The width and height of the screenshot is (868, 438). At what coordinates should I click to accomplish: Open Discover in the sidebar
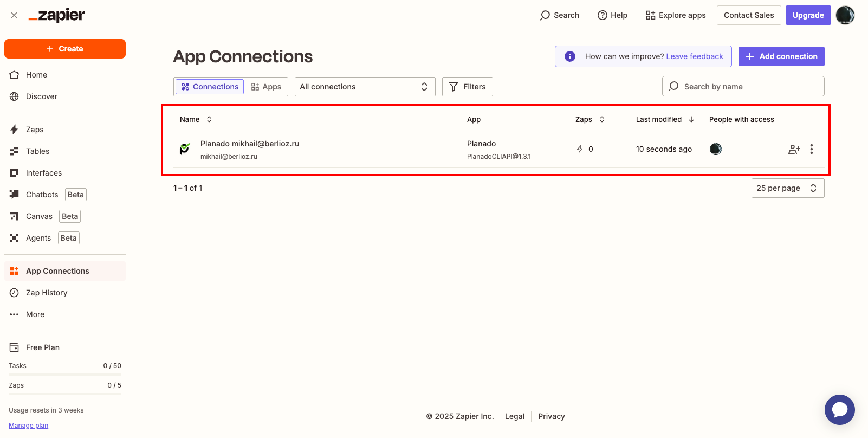tap(65, 96)
